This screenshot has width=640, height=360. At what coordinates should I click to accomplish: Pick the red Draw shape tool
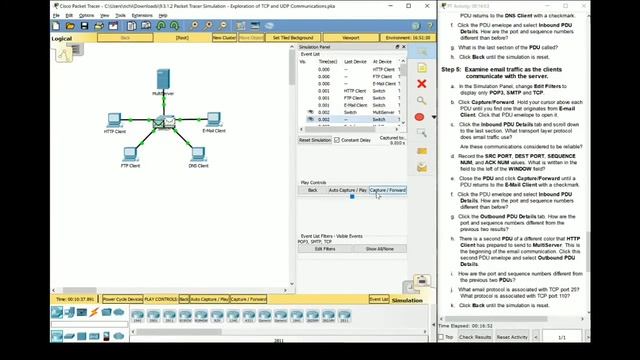pos(419,117)
